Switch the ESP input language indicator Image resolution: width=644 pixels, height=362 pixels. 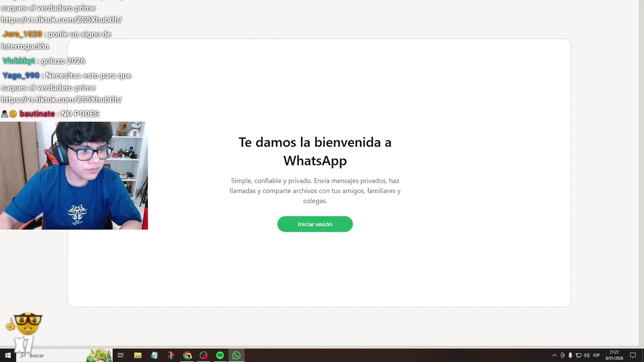pos(597,355)
